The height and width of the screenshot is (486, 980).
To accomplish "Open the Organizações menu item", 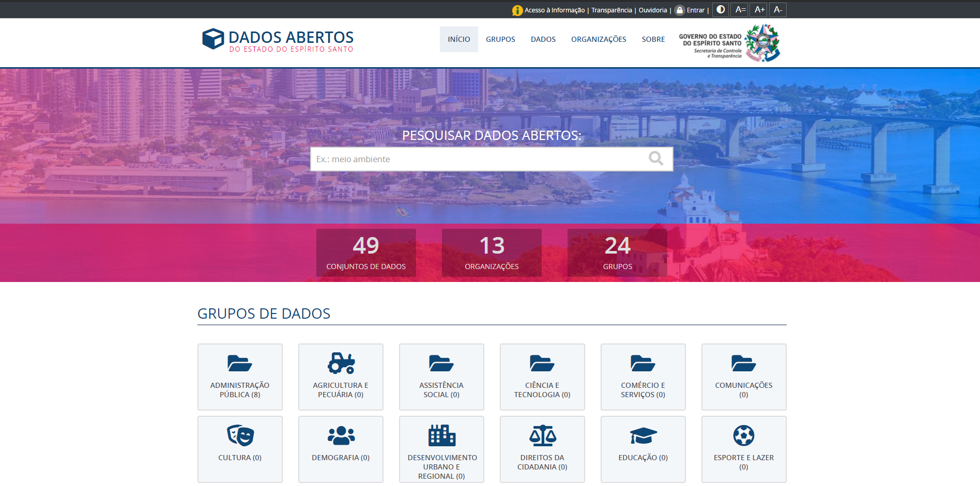I will pos(598,39).
